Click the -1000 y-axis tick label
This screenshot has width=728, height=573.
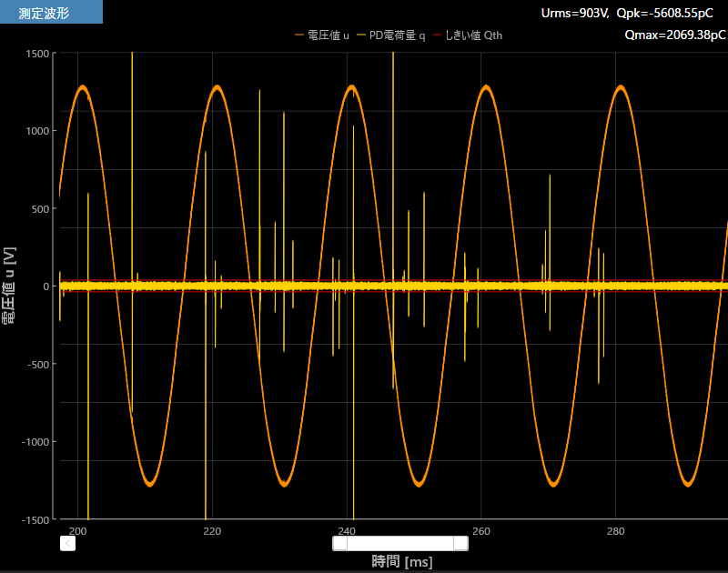(35, 442)
